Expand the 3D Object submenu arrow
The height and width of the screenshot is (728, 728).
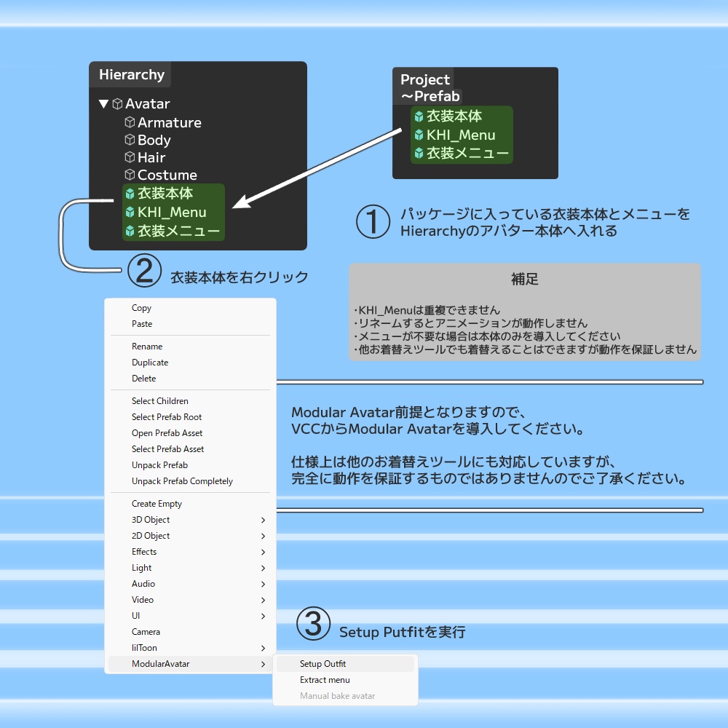264,520
